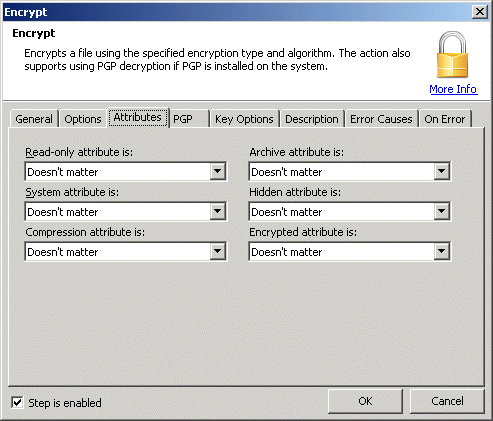Open the PGP tab
Viewport: 493px width, 421px height.
pyautogui.click(x=189, y=119)
